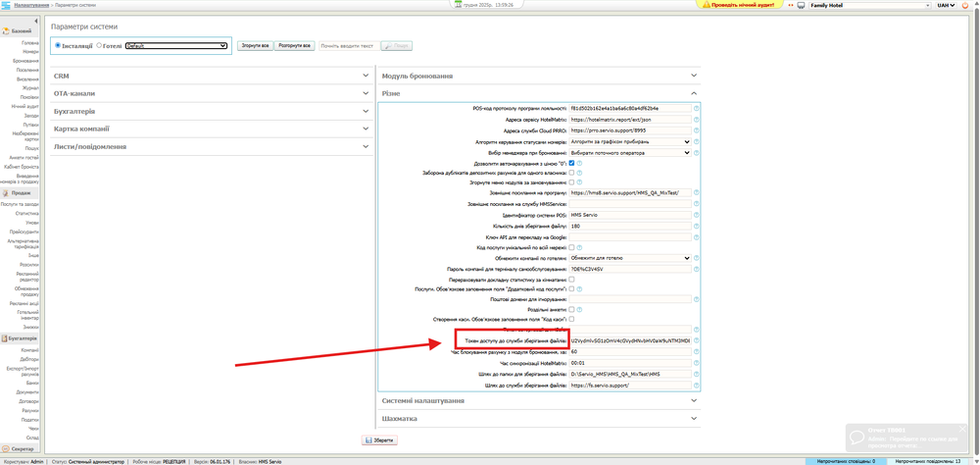This screenshot has height=465, width=980.
Task: Open the UAH currency dropdown
Action: coord(946,5)
